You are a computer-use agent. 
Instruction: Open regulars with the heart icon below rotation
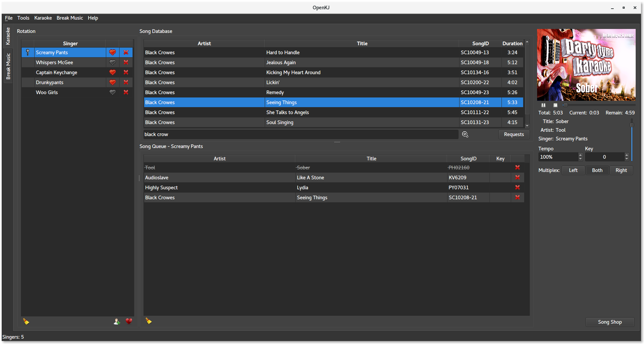click(x=129, y=321)
